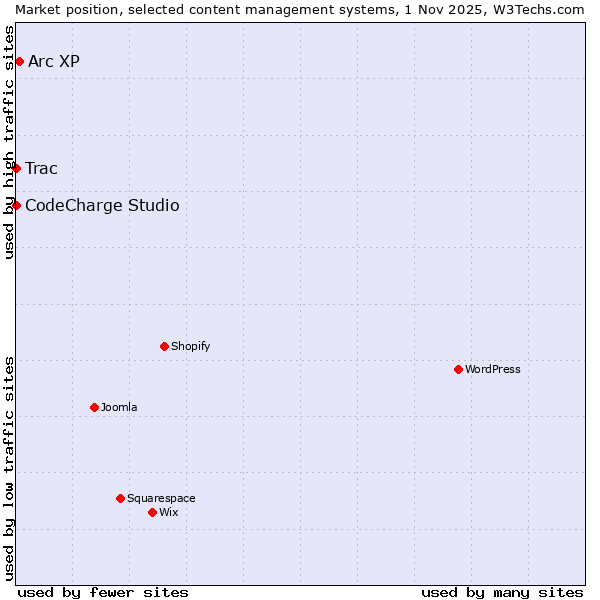The height and width of the screenshot is (600, 600).
Task: Click the 'used by fewer sites' axis label
Action: [x=103, y=592]
